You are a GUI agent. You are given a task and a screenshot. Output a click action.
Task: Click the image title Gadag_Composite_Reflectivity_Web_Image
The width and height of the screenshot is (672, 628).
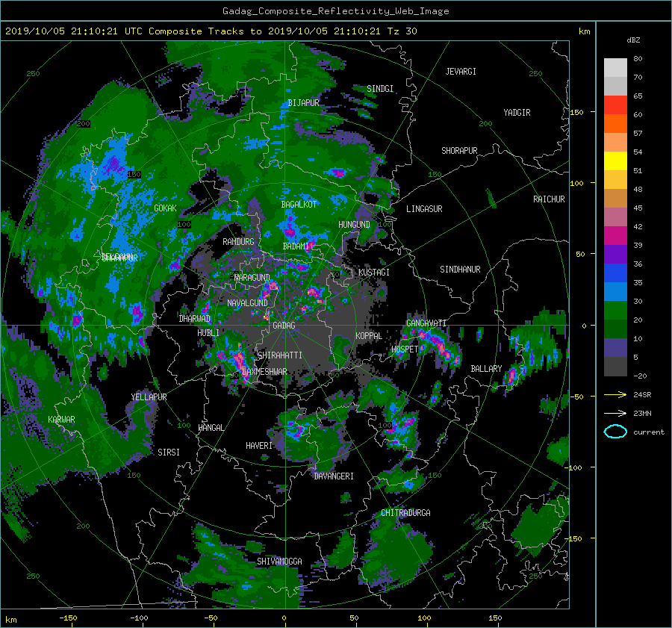pyautogui.click(x=335, y=11)
